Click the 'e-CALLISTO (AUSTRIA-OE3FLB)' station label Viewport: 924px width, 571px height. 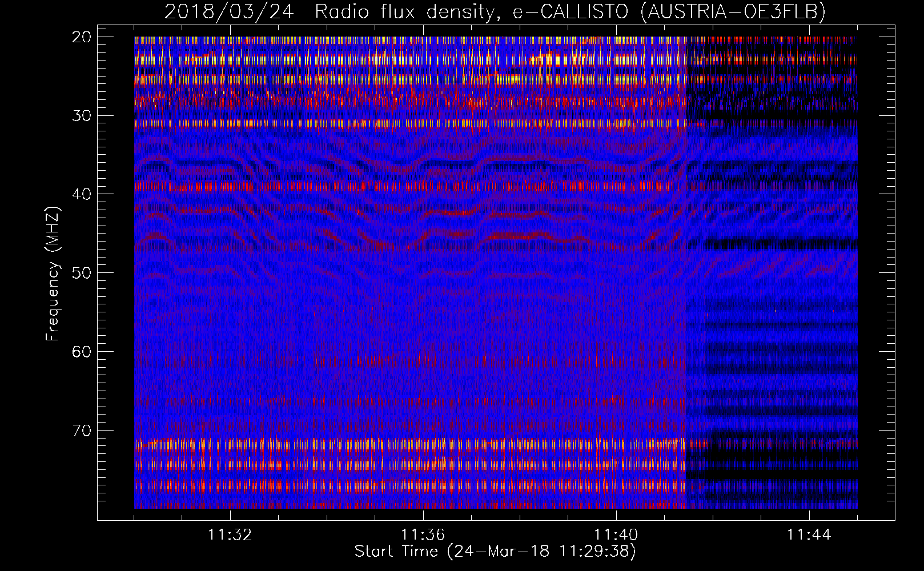coord(669,12)
